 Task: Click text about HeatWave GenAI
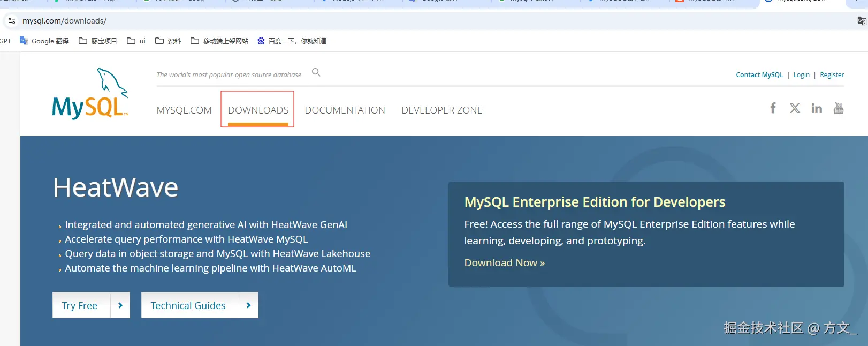206,225
